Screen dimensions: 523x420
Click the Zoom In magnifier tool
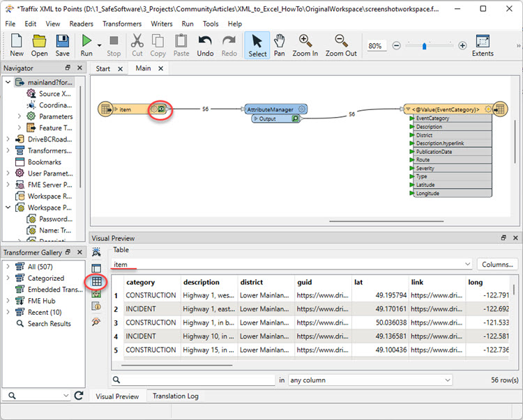coord(305,45)
